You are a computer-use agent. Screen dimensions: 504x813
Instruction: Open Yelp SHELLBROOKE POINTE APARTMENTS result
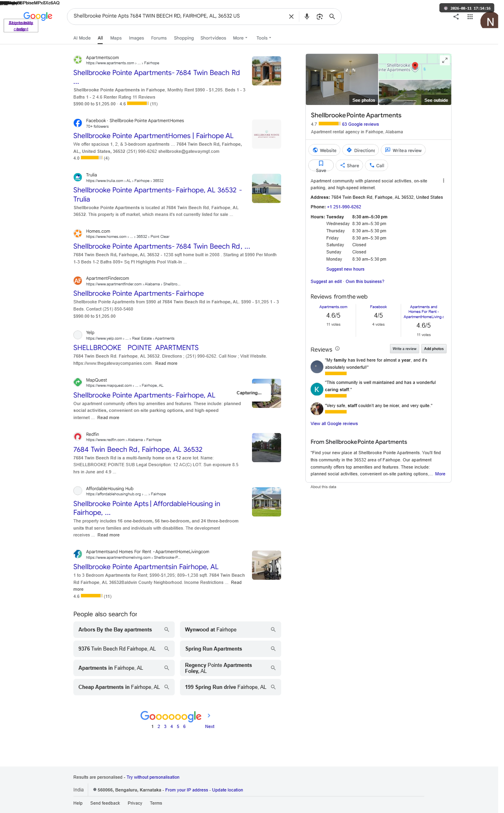[136, 348]
